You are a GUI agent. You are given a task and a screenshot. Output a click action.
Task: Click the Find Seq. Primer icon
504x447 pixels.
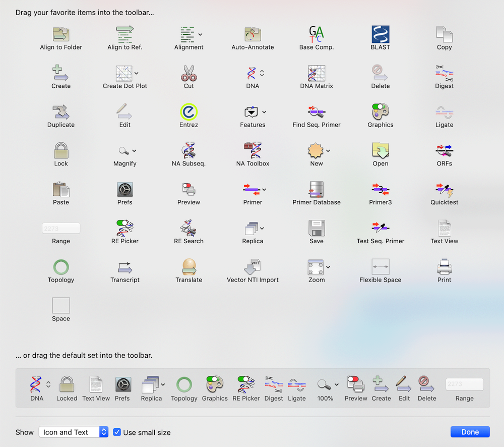click(317, 111)
